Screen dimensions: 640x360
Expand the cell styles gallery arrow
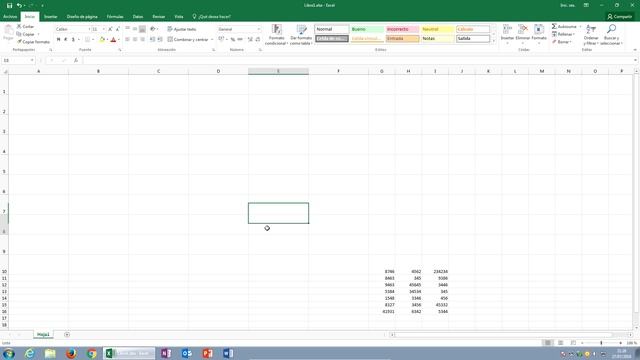click(493, 41)
